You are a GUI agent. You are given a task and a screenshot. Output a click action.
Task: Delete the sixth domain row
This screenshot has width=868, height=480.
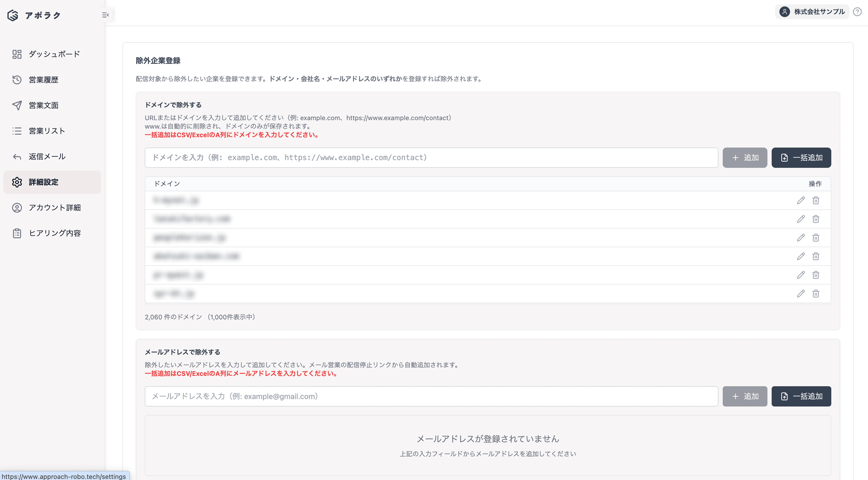click(815, 293)
